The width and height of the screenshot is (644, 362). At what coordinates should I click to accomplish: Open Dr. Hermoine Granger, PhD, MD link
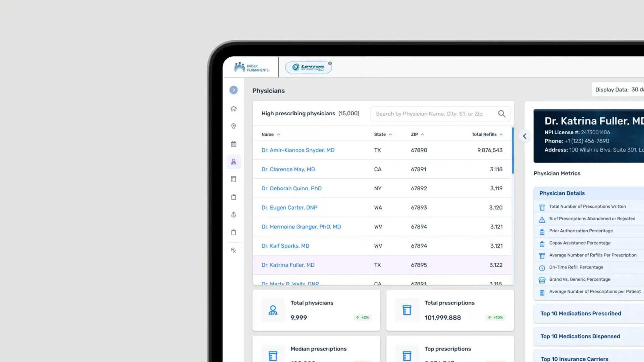[301, 227]
